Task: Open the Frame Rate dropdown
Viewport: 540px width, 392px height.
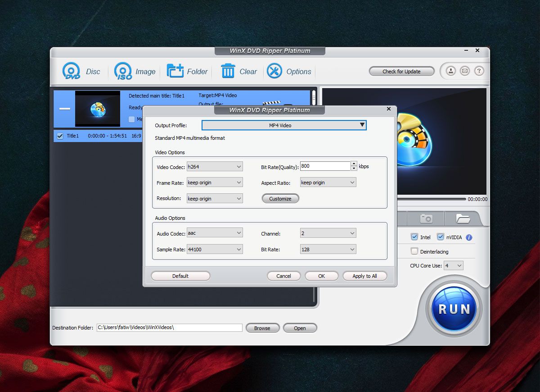Action: 215,182
